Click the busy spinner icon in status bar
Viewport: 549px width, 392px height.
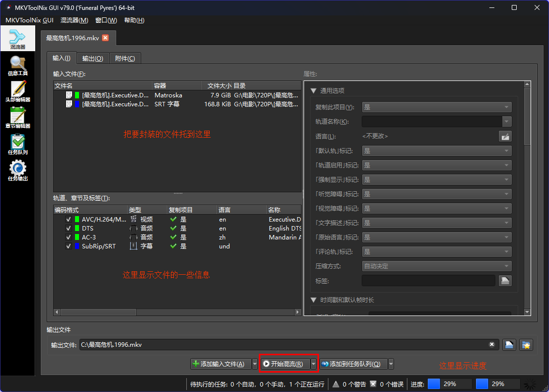click(531, 384)
